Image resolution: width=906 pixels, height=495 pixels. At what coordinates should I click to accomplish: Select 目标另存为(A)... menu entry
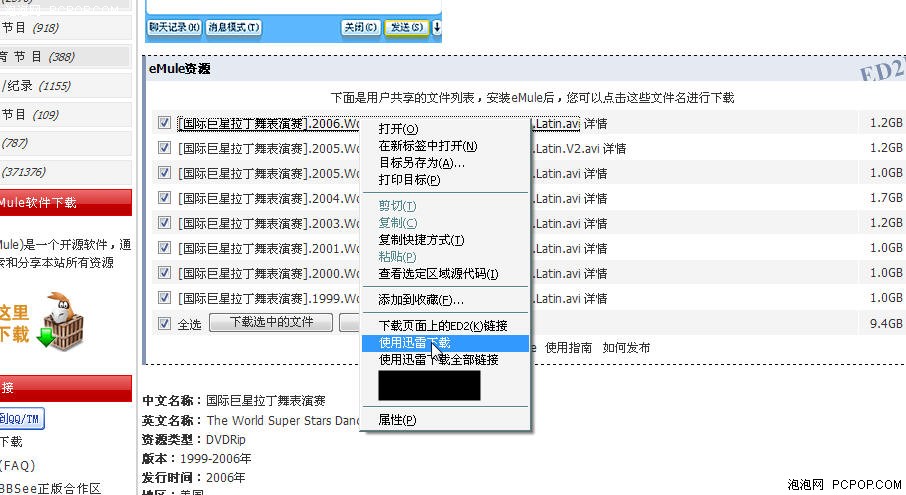[445, 163]
